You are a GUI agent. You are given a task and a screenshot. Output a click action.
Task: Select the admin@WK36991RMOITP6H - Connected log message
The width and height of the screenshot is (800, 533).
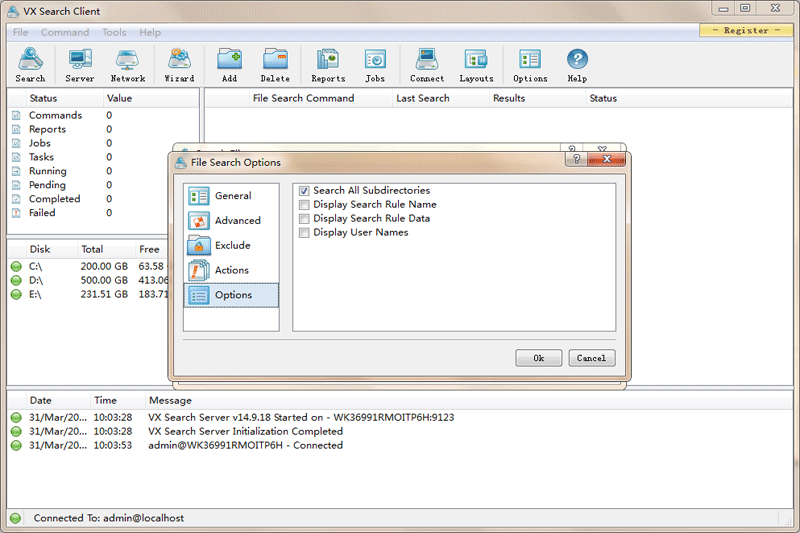(245, 445)
